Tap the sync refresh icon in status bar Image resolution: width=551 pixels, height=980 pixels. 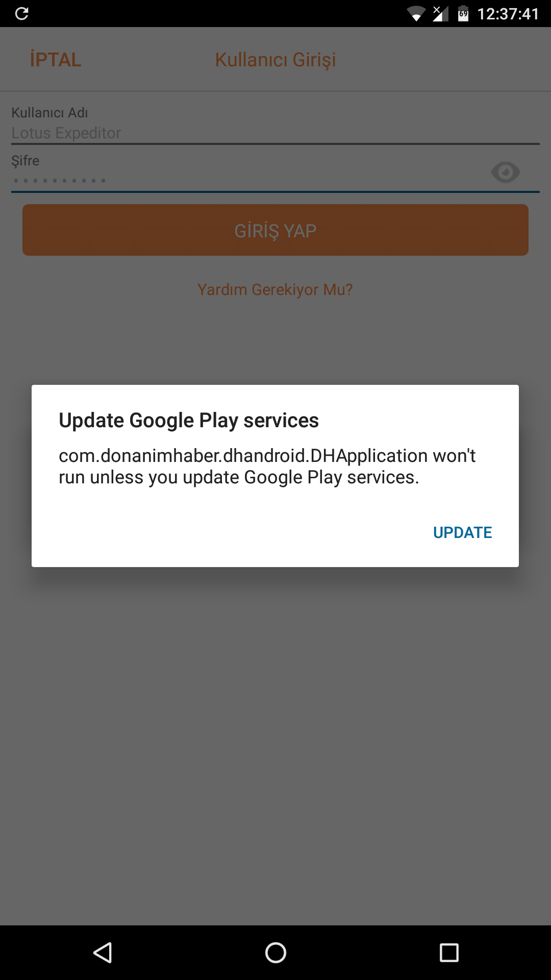[22, 13]
